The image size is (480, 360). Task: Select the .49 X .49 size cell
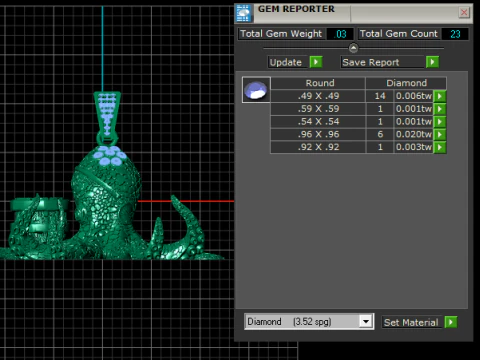[318, 96]
